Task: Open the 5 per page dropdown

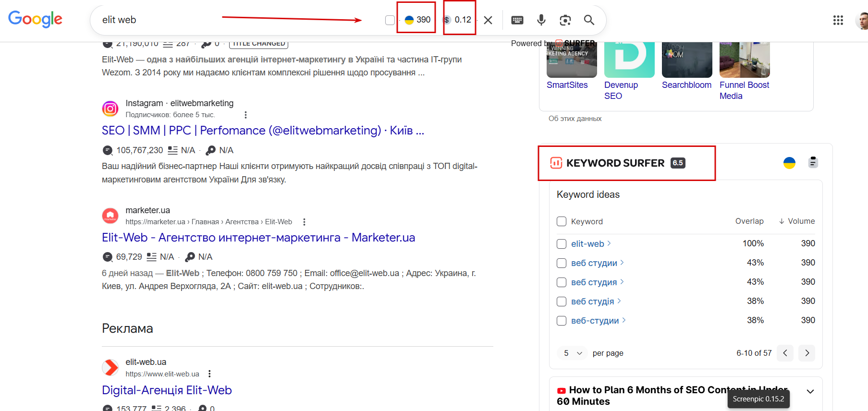Action: click(x=573, y=353)
